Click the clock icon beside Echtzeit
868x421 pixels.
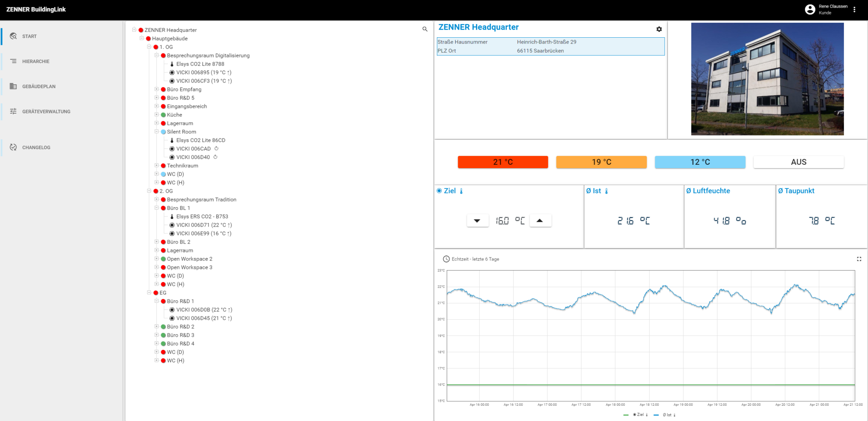click(446, 259)
